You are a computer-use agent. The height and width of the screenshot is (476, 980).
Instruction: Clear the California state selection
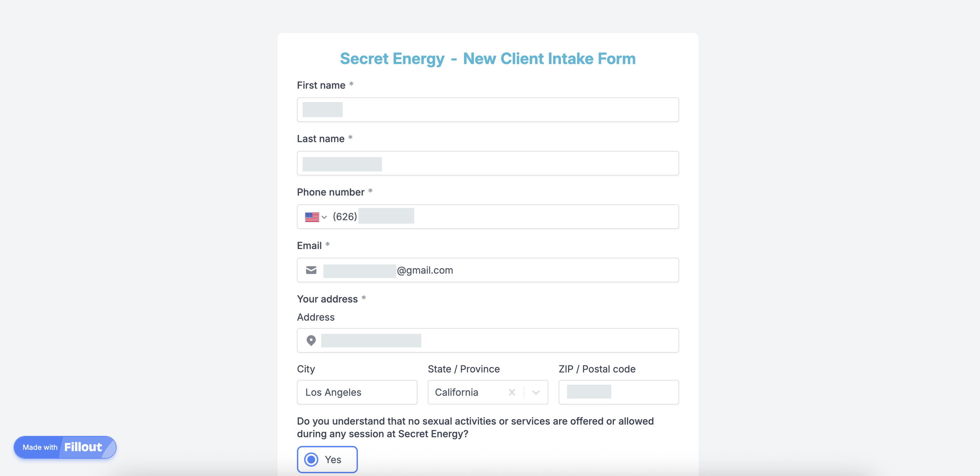(x=512, y=392)
